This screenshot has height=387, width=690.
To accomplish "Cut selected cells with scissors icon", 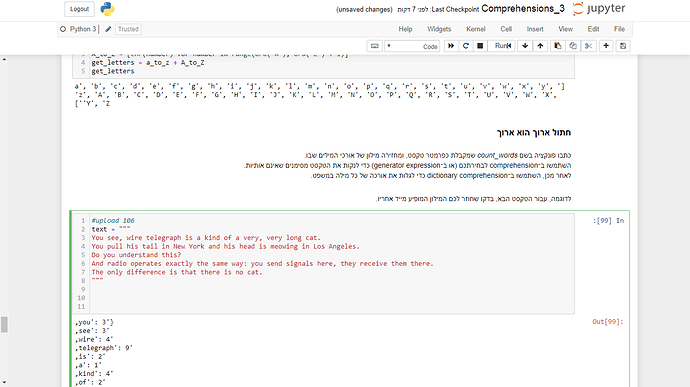I will (x=588, y=46).
